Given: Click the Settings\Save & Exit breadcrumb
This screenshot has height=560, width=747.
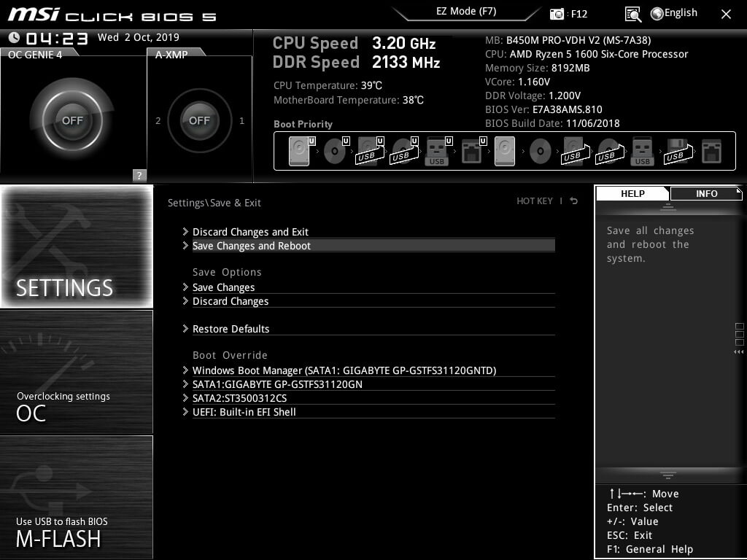Looking at the screenshot, I should point(214,203).
